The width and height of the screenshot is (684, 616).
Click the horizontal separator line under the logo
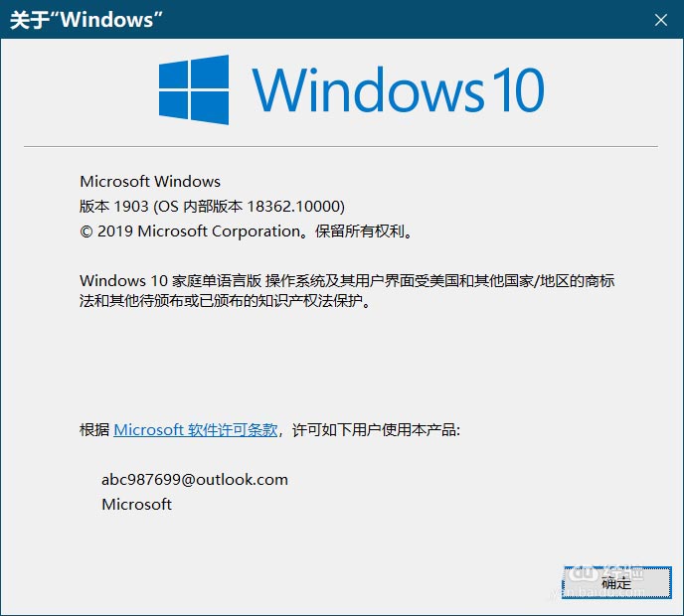341,146
